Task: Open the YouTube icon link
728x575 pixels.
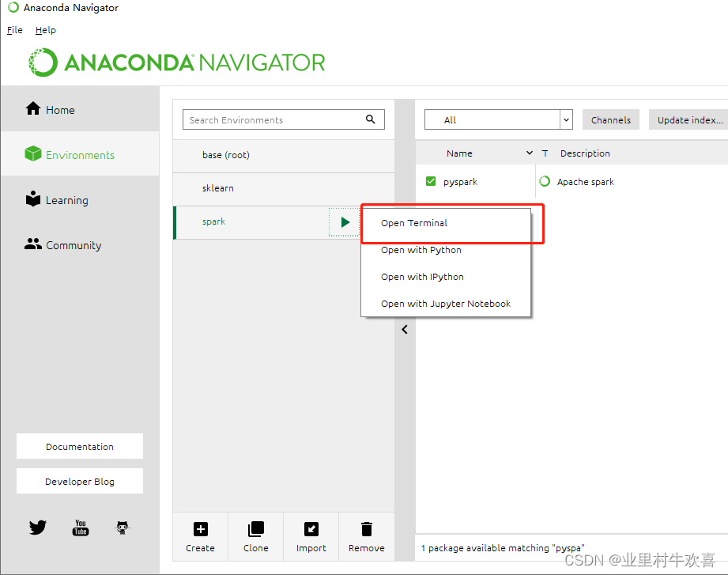Action: (x=81, y=528)
